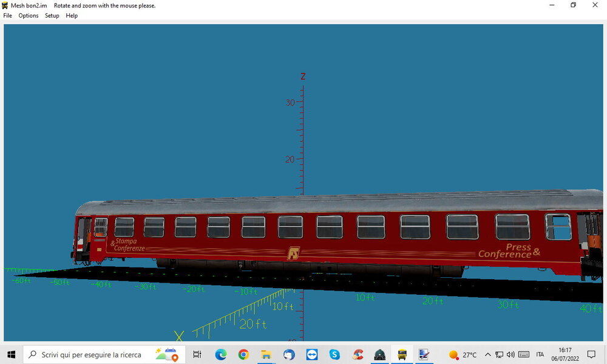Launch Google Chrome from the taskbar
Screen dimensions: 607x364
point(243,354)
